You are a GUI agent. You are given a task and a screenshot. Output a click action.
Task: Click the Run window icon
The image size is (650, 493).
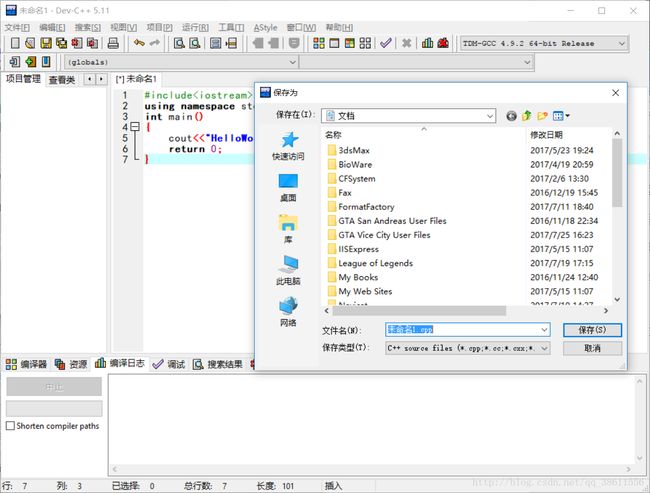click(334, 43)
